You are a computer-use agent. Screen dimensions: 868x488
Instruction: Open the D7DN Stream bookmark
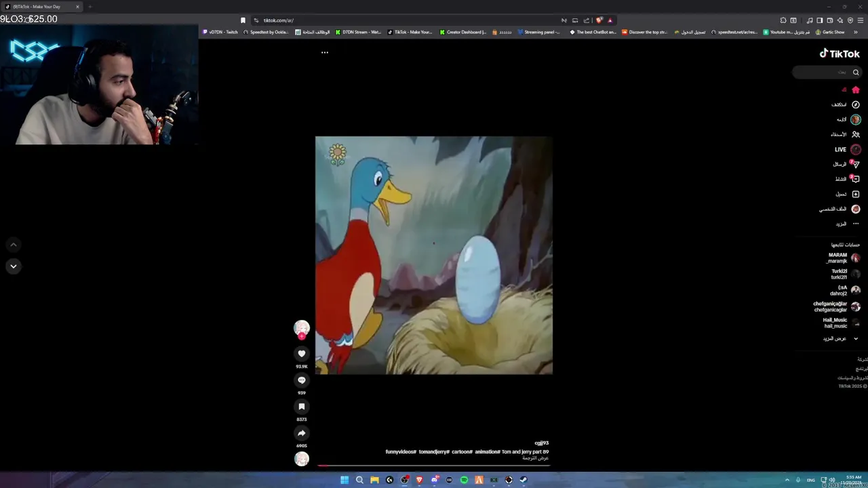click(x=358, y=32)
